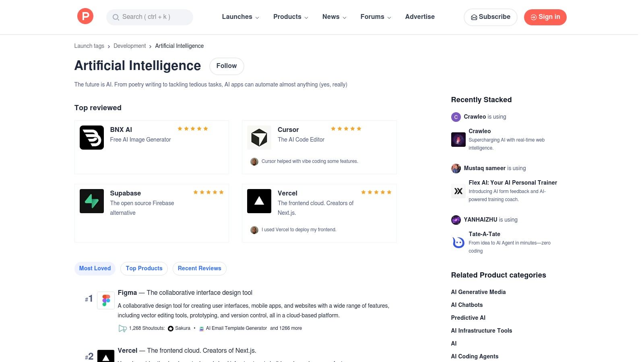Image resolution: width=644 pixels, height=362 pixels.
Task: Select the Recent Reviews tab
Action: 199,268
